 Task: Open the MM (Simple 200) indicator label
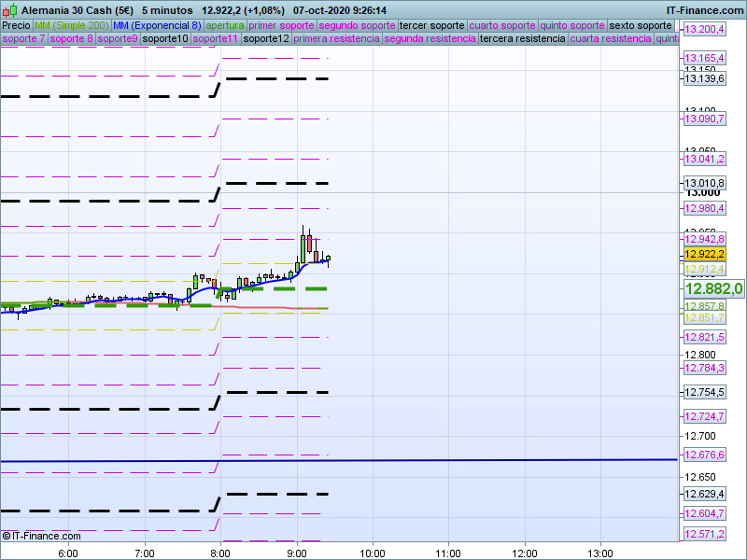(72, 26)
